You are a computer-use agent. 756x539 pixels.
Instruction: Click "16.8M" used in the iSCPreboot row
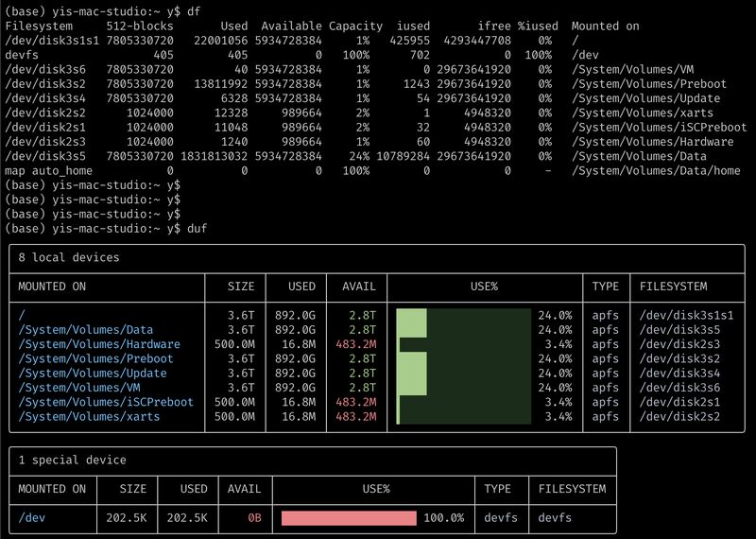coord(299,403)
